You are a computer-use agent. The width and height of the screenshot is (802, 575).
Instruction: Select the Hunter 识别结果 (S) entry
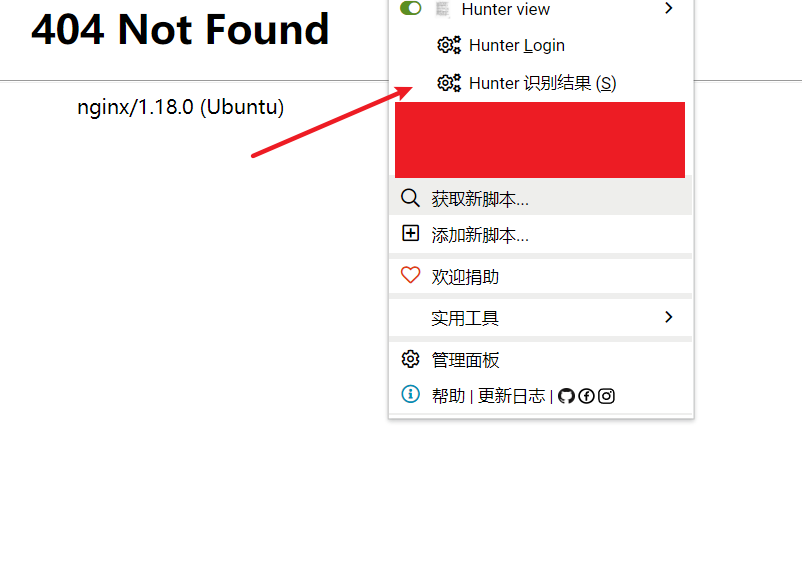pos(542,83)
